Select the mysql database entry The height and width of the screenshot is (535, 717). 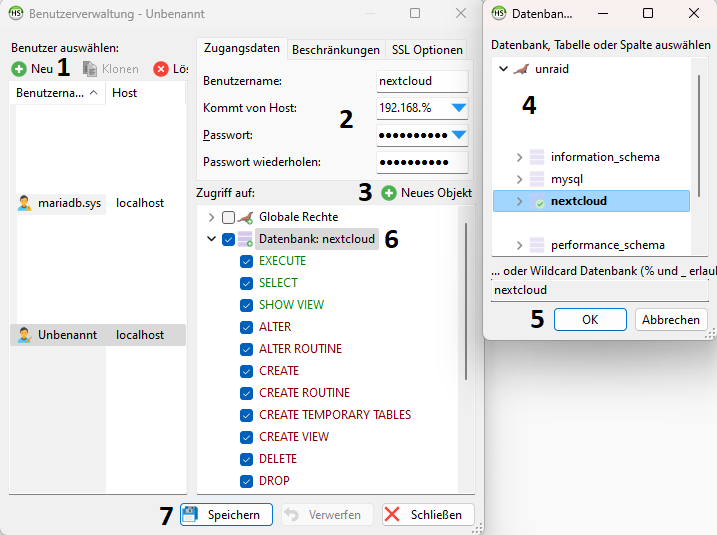click(567, 179)
